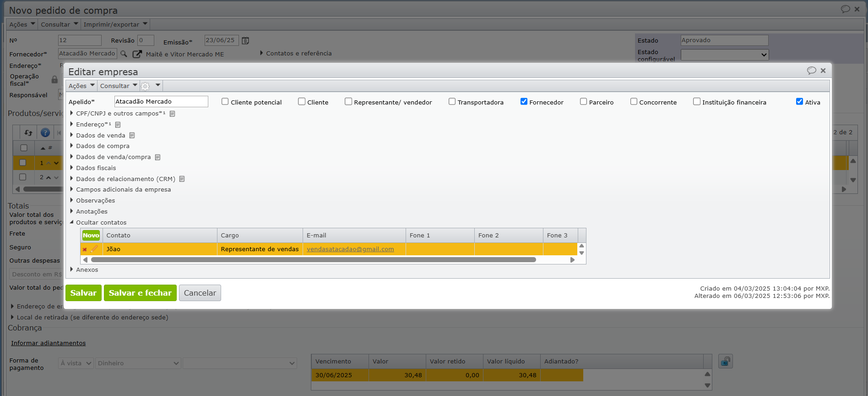Viewport: 868px width, 396px height.
Task: Click Salvar e fechar button
Action: [x=140, y=293]
